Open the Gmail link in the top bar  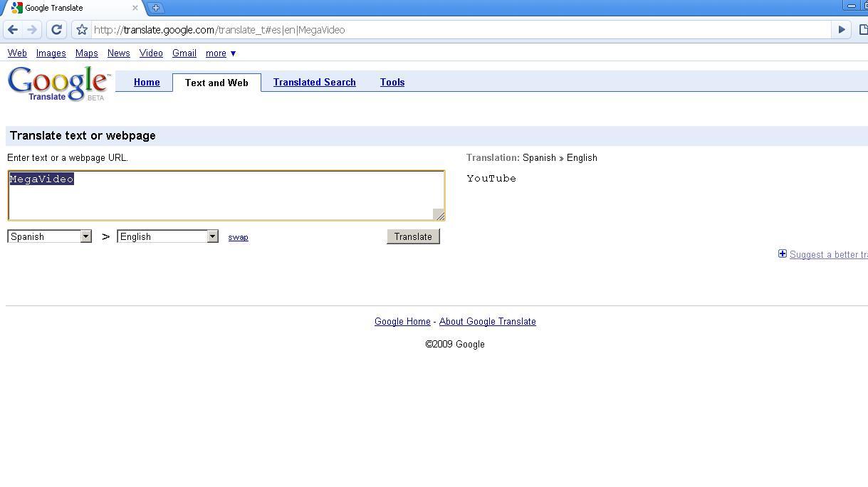tap(184, 53)
